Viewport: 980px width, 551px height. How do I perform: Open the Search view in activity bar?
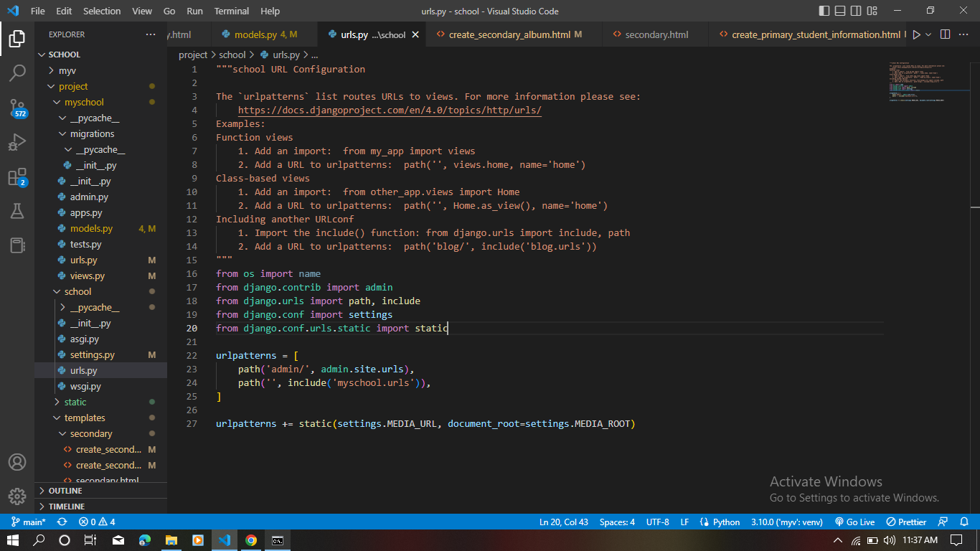[x=17, y=72]
